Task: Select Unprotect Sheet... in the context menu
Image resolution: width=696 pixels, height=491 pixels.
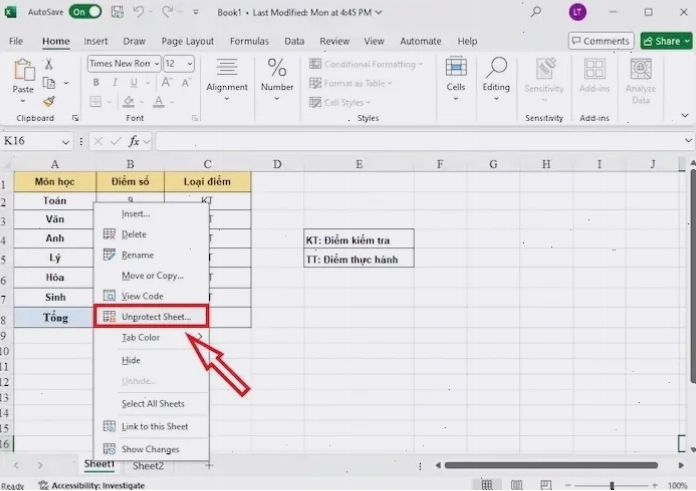Action: (x=151, y=317)
